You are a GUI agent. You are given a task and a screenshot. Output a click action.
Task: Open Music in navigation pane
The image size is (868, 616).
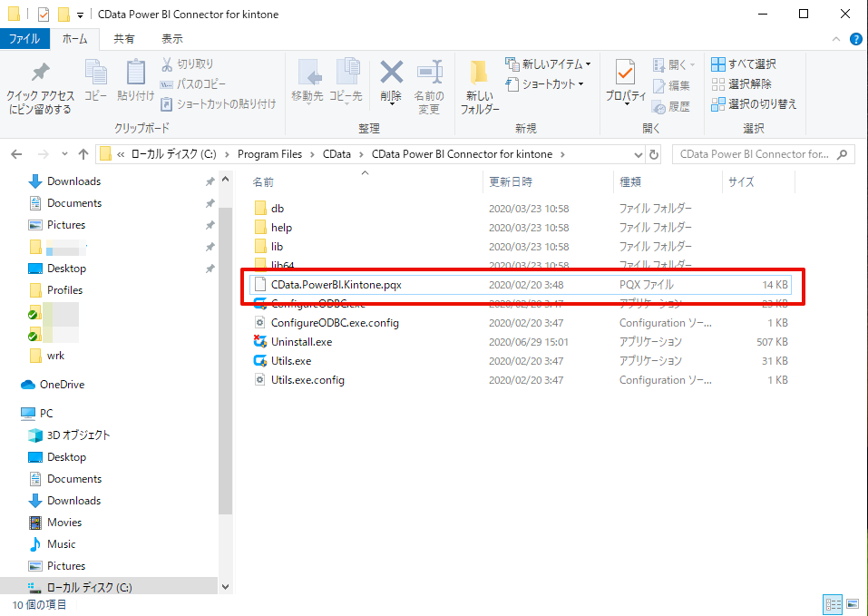click(x=61, y=544)
